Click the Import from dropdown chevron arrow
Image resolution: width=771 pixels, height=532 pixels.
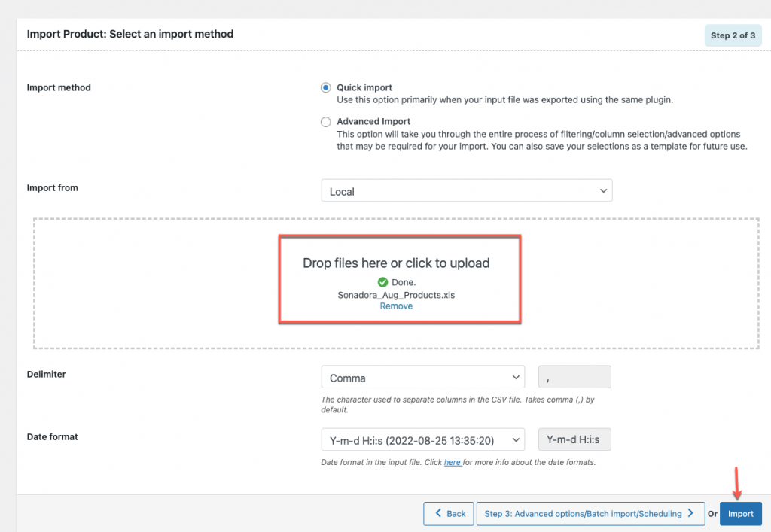tap(603, 190)
